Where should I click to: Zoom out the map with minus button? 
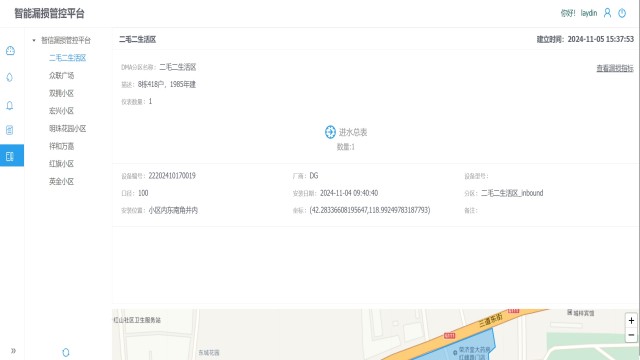click(631, 335)
